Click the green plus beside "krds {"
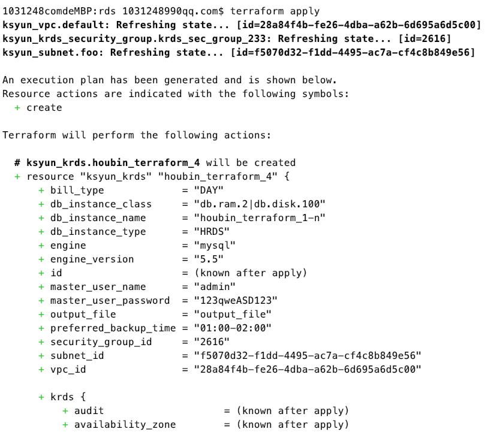The height and width of the screenshot is (438, 504). click(41, 397)
